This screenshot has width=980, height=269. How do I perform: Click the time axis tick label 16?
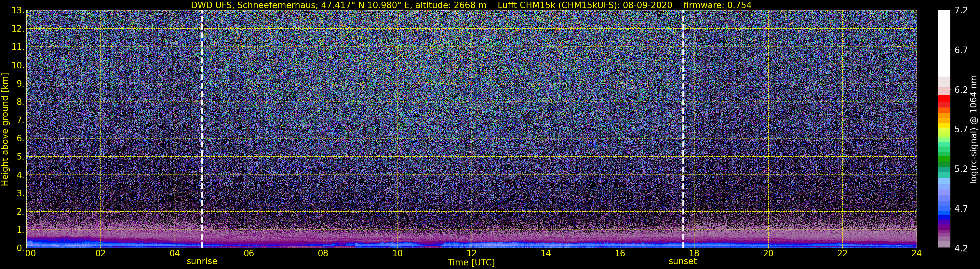[620, 254]
